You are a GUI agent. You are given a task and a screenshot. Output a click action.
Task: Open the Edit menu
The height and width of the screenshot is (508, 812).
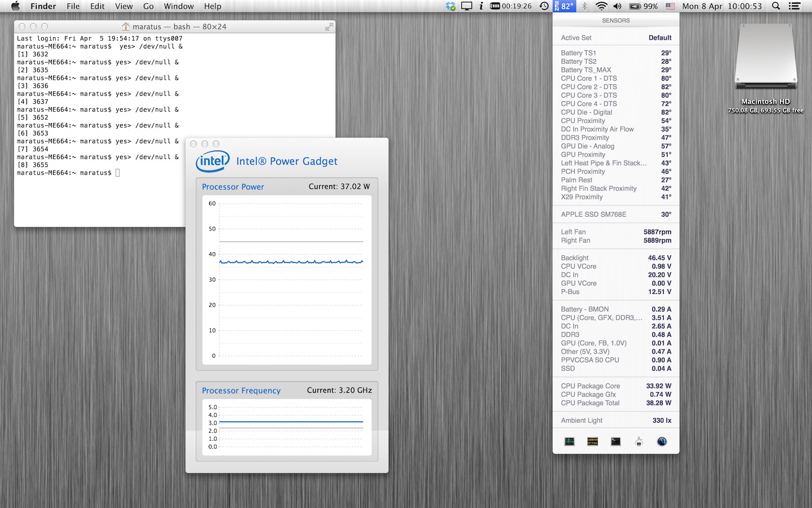pyautogui.click(x=98, y=6)
